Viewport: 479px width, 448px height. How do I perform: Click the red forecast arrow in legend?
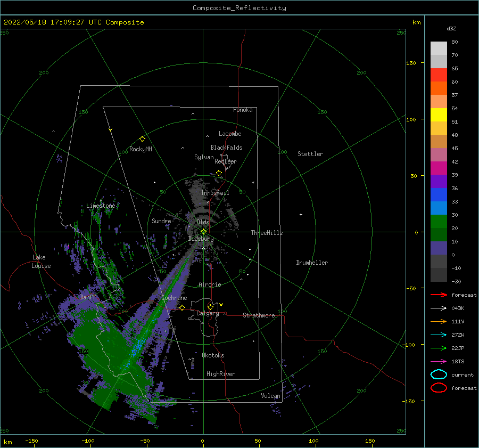(x=439, y=295)
